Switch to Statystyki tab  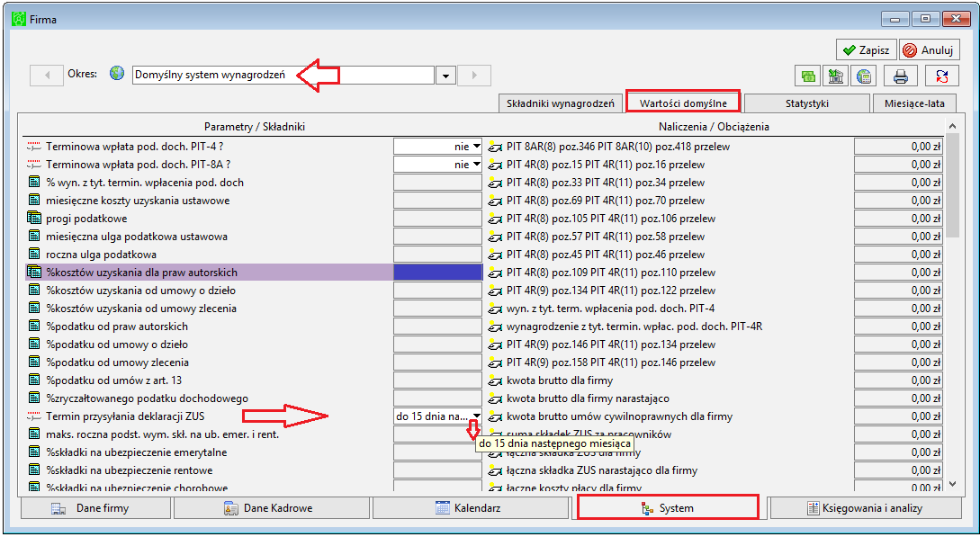pos(807,103)
